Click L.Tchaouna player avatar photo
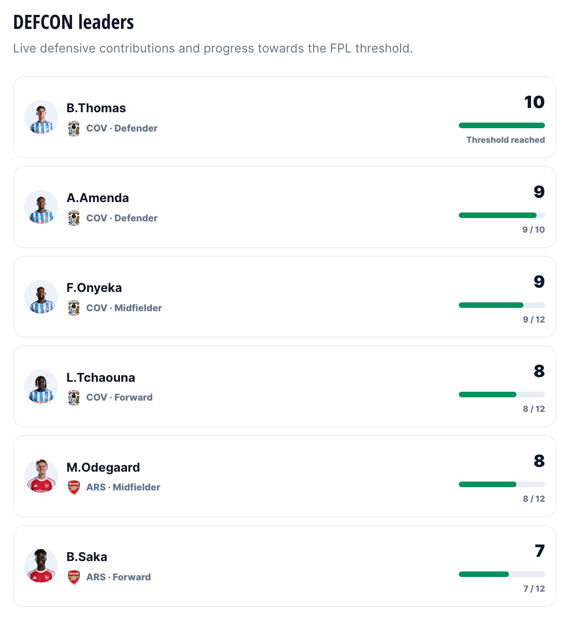This screenshot has height=630, width=566. tap(41, 387)
